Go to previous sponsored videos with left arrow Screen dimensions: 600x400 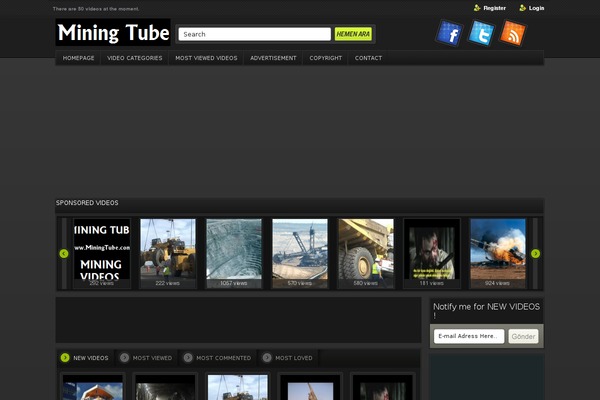[64, 253]
